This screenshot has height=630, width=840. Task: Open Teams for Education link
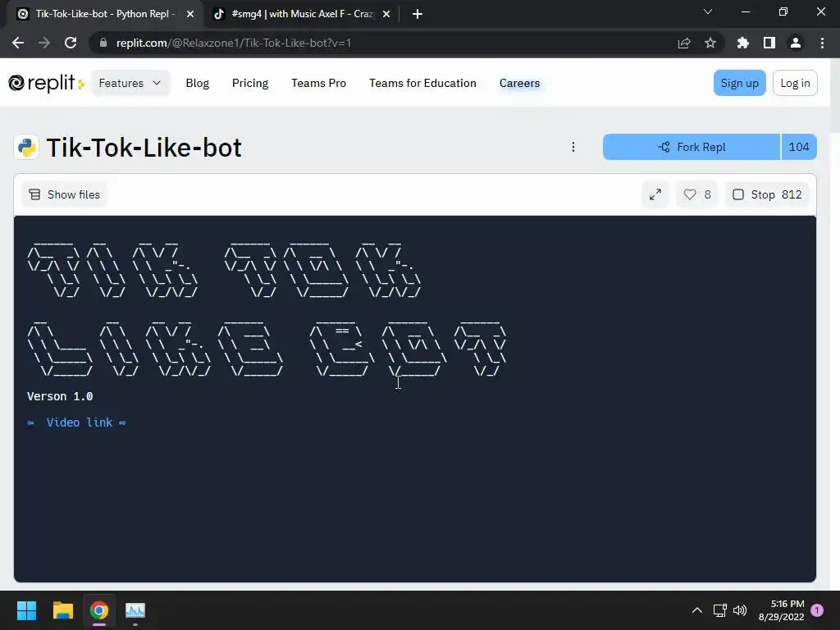click(422, 83)
